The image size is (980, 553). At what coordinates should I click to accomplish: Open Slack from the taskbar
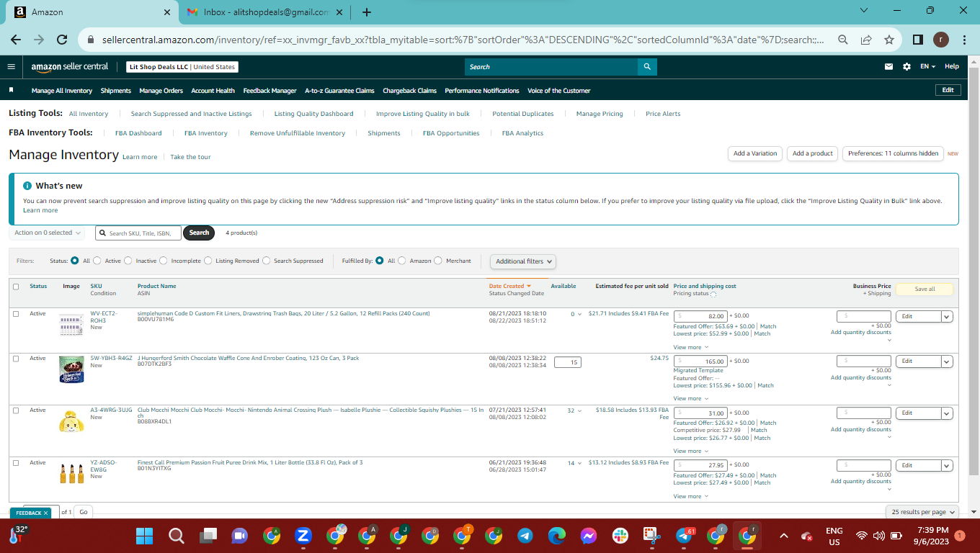(620, 536)
